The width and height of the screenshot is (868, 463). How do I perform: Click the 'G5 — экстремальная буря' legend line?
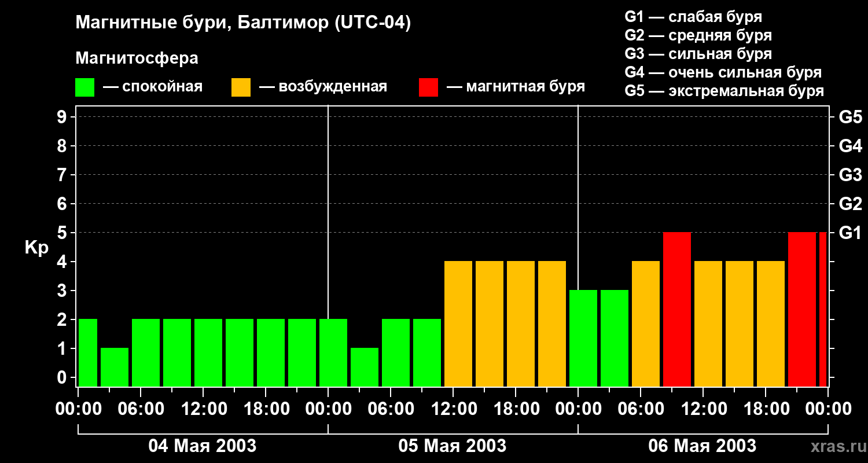point(724,91)
